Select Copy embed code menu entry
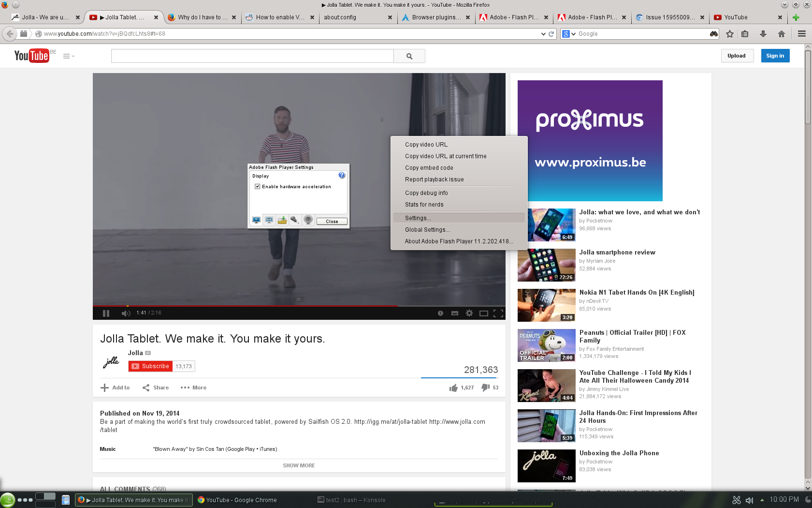The height and width of the screenshot is (508, 812). (x=429, y=168)
